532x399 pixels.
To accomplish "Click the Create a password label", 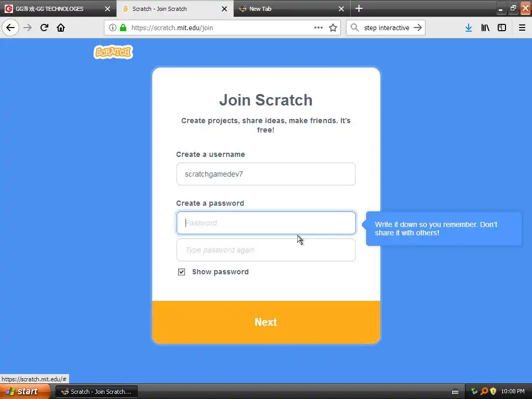I will (x=210, y=203).
